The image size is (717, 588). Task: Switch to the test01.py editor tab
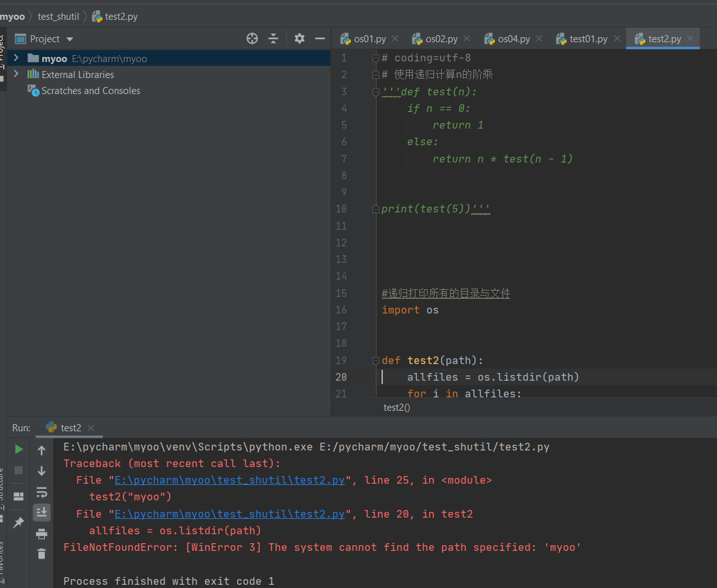tap(588, 39)
